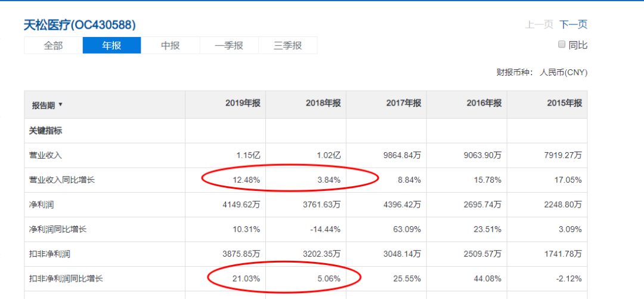The height and width of the screenshot is (299, 644).
Task: Click the 21.03% 扣非净利润 growth cell
Action: click(246, 278)
